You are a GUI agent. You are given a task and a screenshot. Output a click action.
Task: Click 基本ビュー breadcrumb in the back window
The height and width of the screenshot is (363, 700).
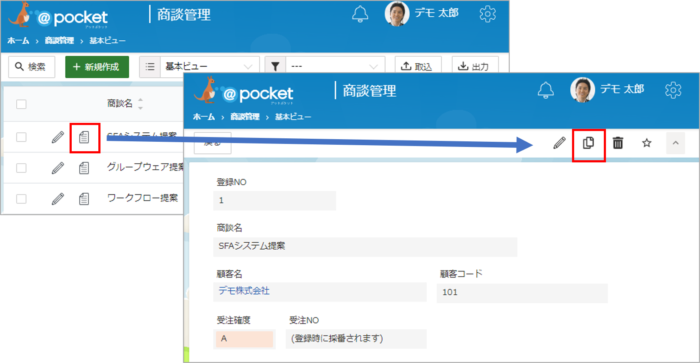[x=107, y=41]
